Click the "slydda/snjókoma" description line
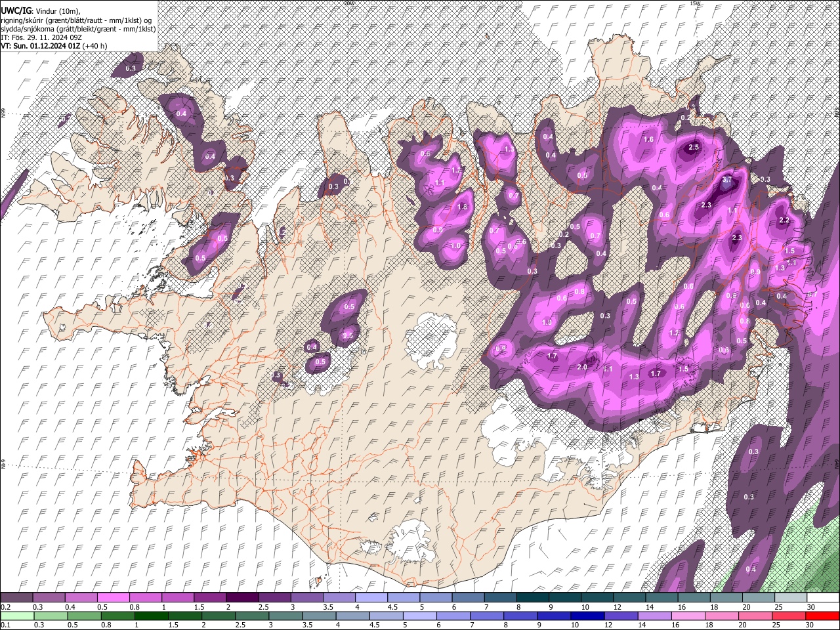This screenshot has height=630, width=840. pos(78,29)
